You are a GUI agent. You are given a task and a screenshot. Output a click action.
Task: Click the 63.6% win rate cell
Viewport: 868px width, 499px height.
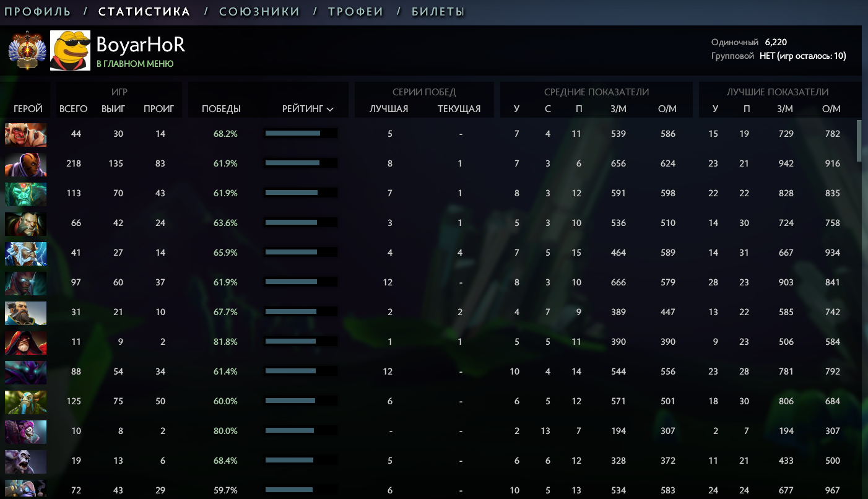coord(225,223)
